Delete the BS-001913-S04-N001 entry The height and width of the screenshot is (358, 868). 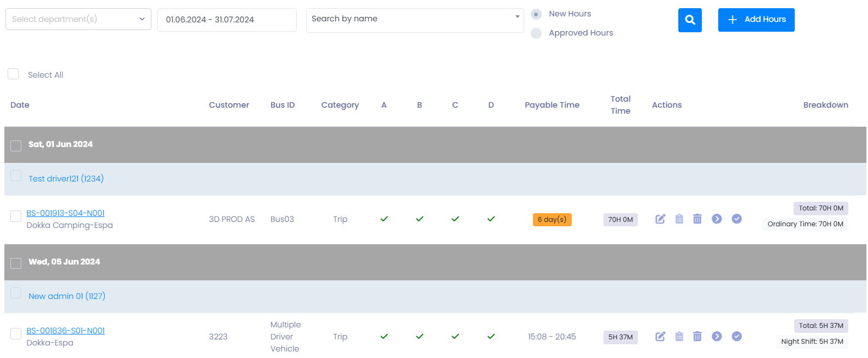coord(697,219)
